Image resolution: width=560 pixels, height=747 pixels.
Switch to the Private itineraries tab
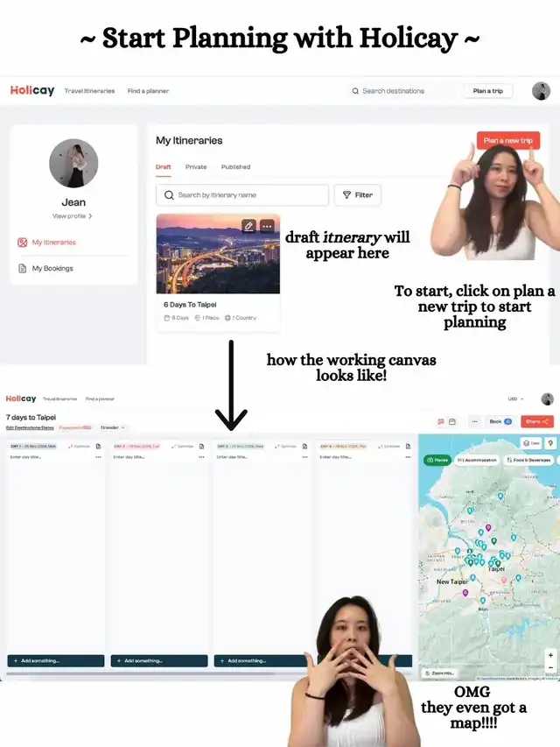tap(196, 166)
